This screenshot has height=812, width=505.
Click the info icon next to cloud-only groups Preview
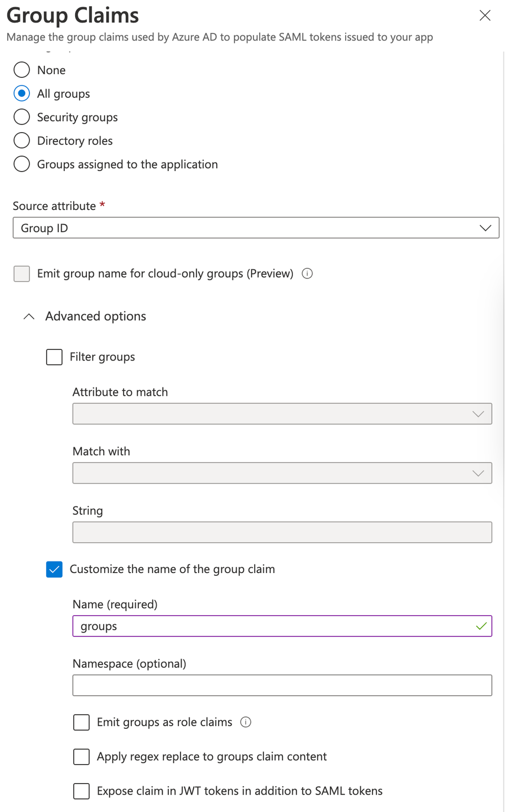(x=307, y=274)
